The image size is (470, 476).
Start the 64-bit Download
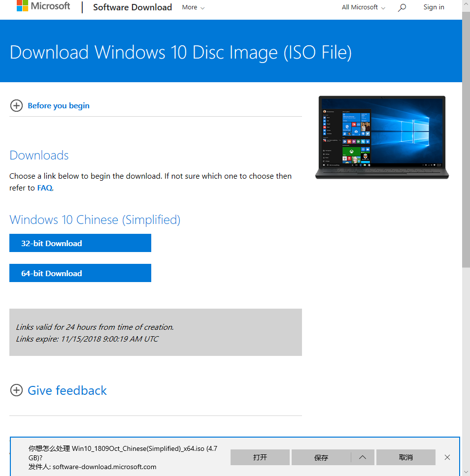80,273
